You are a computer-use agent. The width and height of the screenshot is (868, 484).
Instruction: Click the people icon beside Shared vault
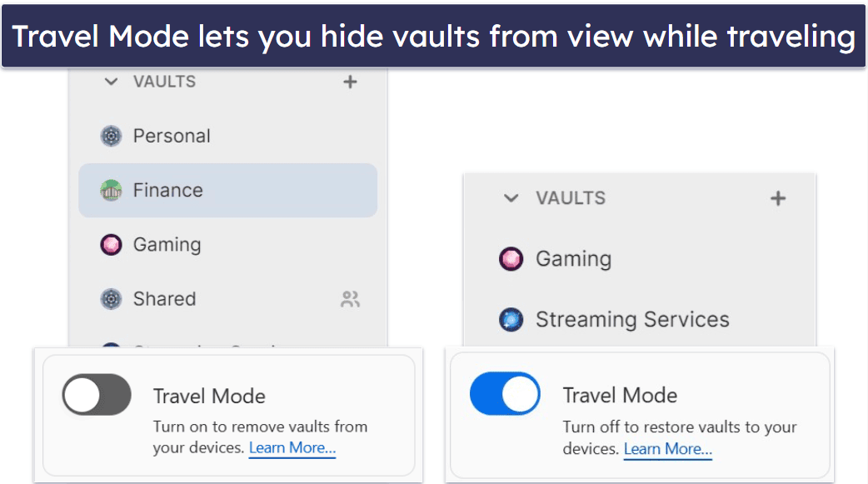click(x=350, y=300)
